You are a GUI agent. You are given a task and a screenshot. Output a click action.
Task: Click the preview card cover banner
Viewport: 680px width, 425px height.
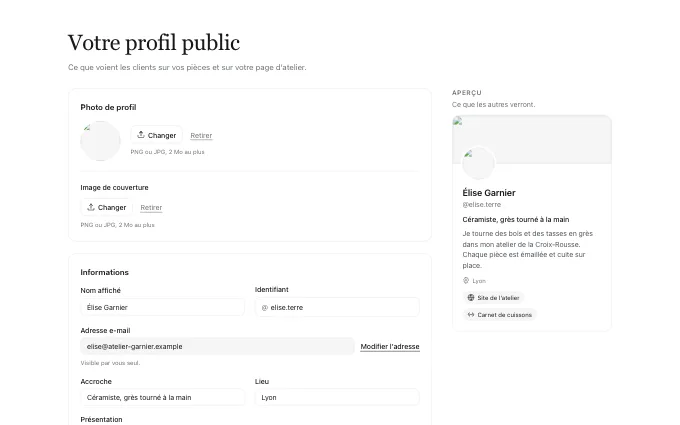(x=532, y=140)
